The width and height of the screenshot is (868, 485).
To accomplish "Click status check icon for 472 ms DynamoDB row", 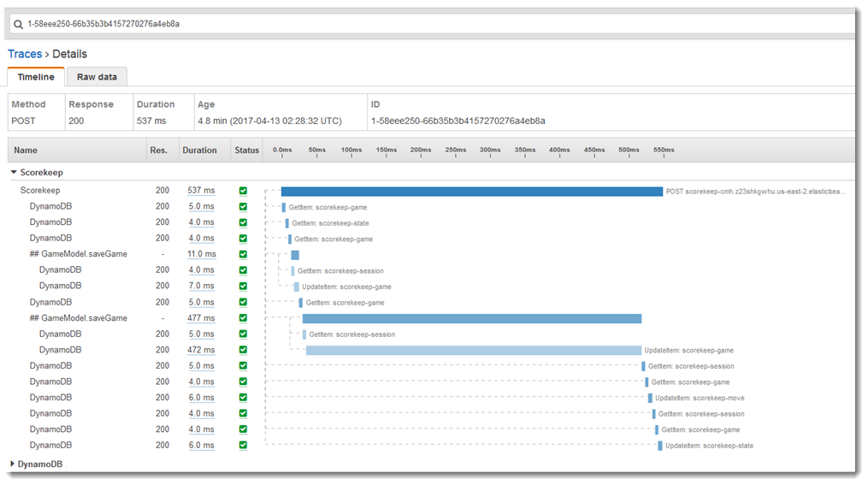I will pyautogui.click(x=243, y=350).
